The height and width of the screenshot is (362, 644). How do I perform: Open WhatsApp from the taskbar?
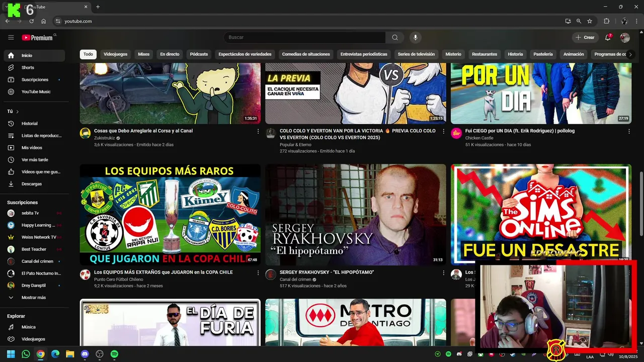click(x=26, y=354)
